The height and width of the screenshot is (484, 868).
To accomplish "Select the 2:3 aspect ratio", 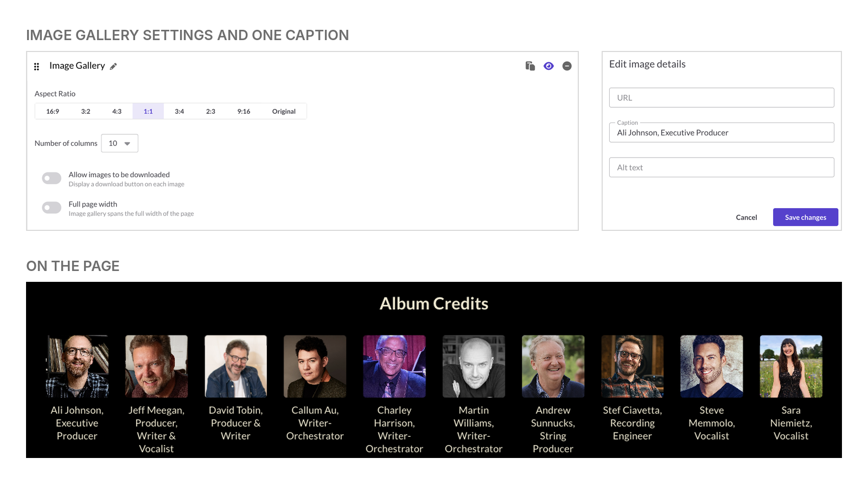I will pos(210,111).
